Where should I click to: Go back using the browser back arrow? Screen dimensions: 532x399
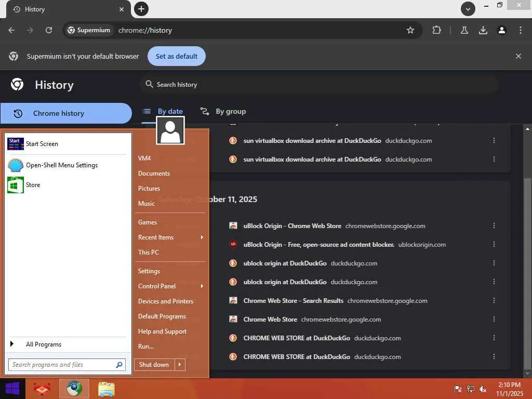[x=11, y=30]
